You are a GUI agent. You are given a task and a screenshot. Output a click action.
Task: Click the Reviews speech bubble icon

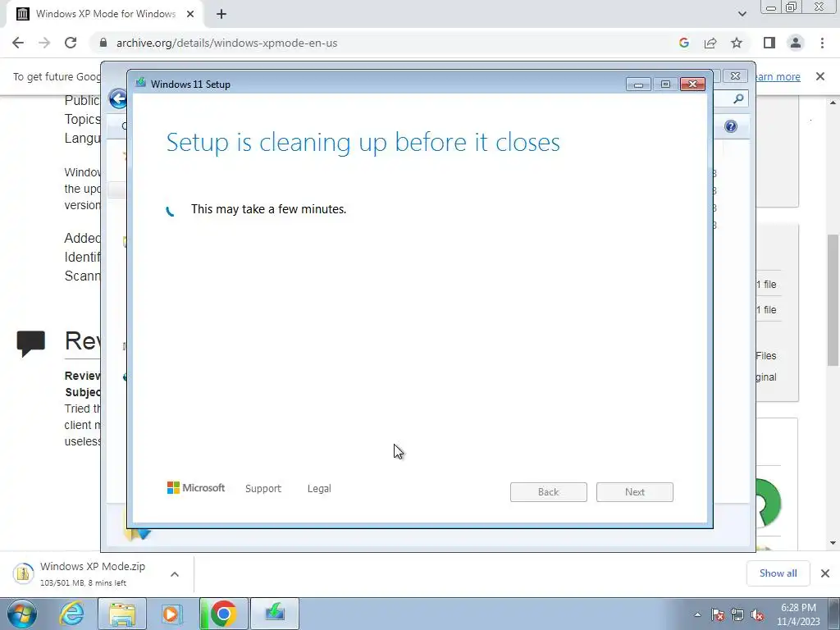[30, 344]
